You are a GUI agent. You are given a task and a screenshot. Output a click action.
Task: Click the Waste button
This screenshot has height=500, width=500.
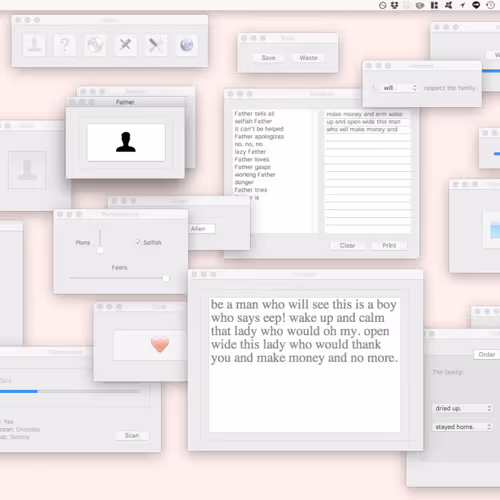tap(308, 58)
